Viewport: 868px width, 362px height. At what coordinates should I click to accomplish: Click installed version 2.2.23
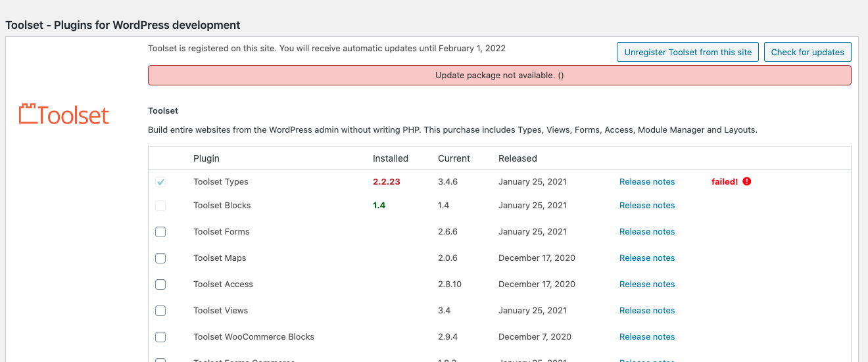pyautogui.click(x=387, y=181)
